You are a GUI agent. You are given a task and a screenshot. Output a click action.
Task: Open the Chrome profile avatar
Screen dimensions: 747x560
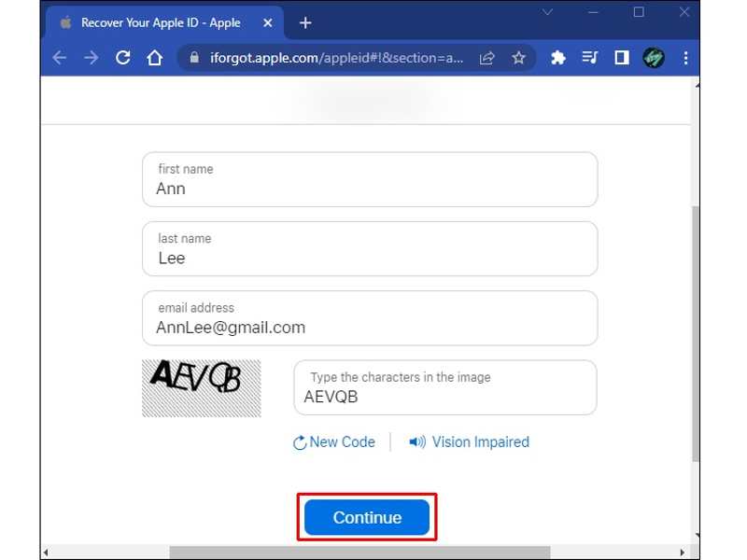[654, 58]
